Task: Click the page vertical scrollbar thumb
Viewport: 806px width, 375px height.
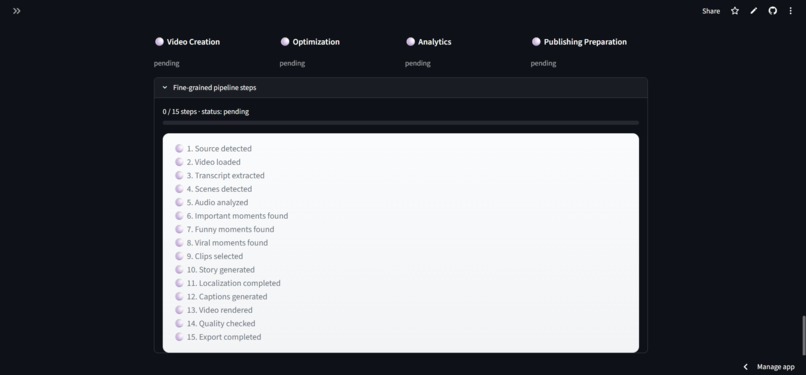Action: 803,336
